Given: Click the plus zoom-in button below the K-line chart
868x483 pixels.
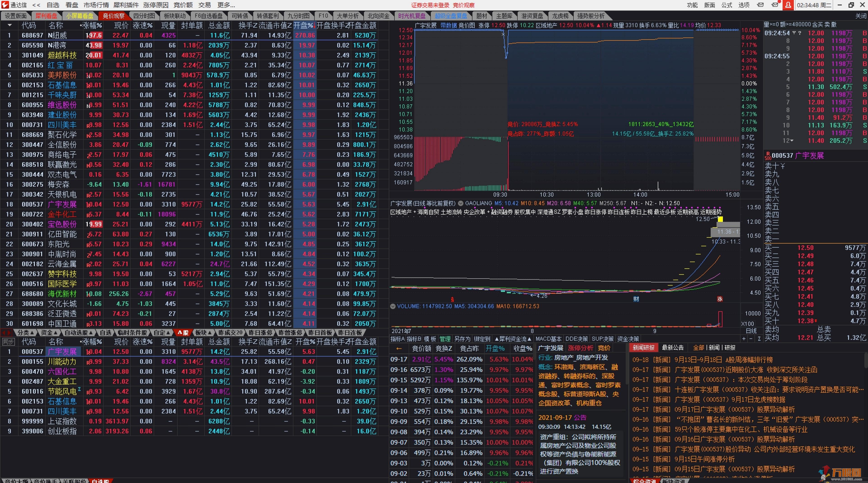Looking at the screenshot, I should 744,339.
